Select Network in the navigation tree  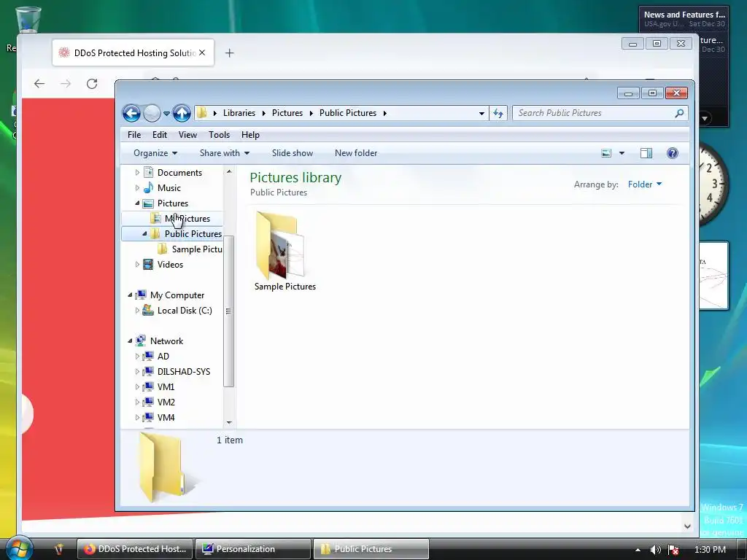pos(166,341)
